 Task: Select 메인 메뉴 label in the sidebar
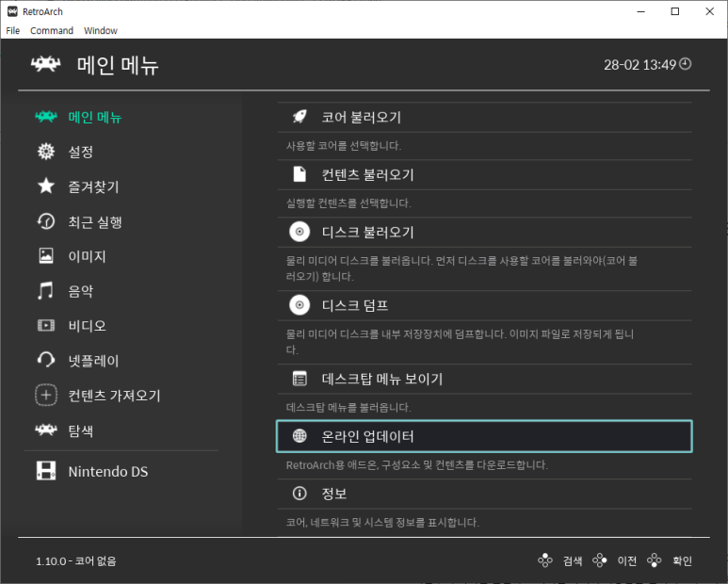coord(95,117)
